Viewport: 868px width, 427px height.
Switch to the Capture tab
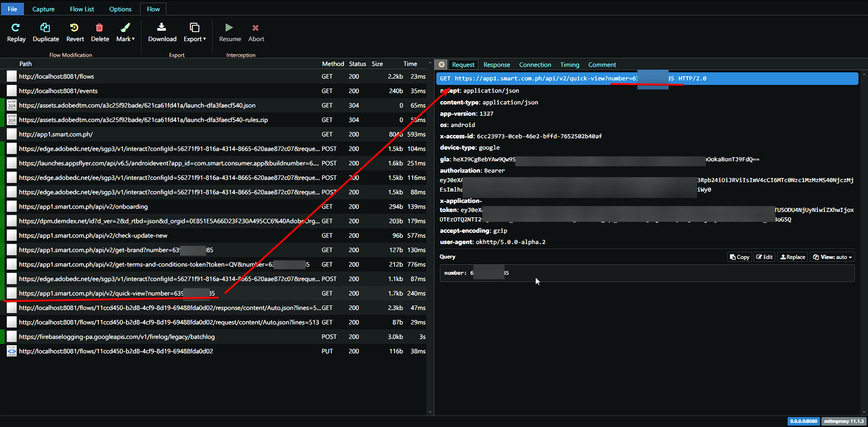43,9
